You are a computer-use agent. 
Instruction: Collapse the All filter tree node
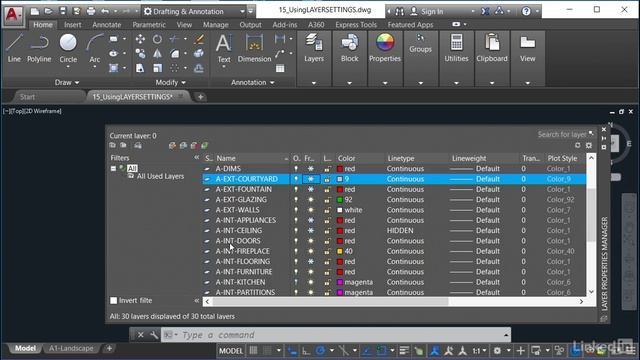[113, 168]
